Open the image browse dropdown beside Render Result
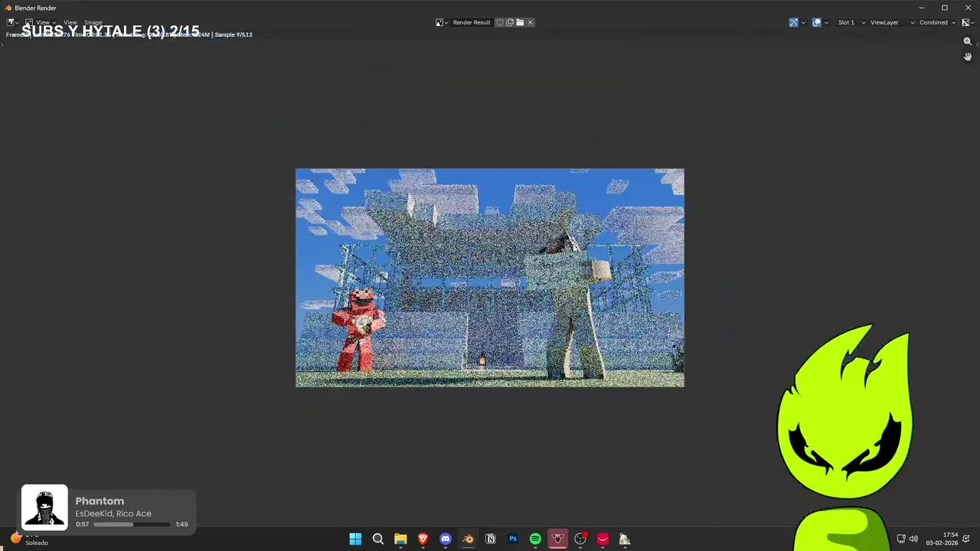 pos(442,22)
